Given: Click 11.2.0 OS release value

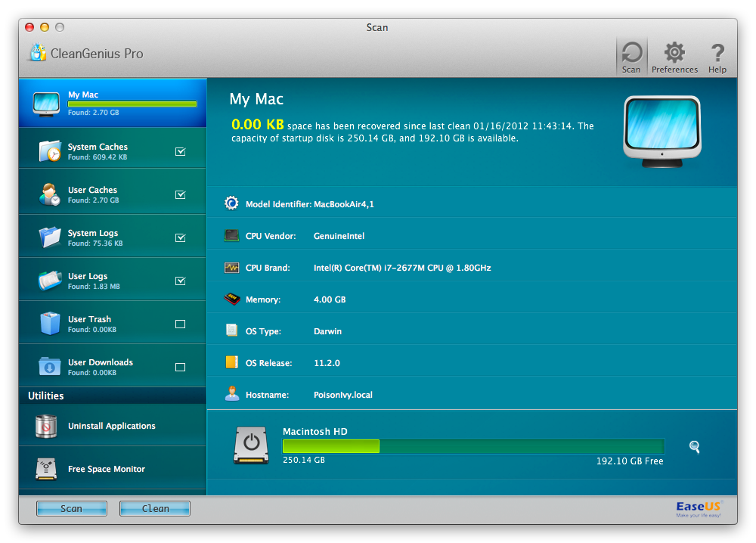Looking at the screenshot, I should 327,363.
